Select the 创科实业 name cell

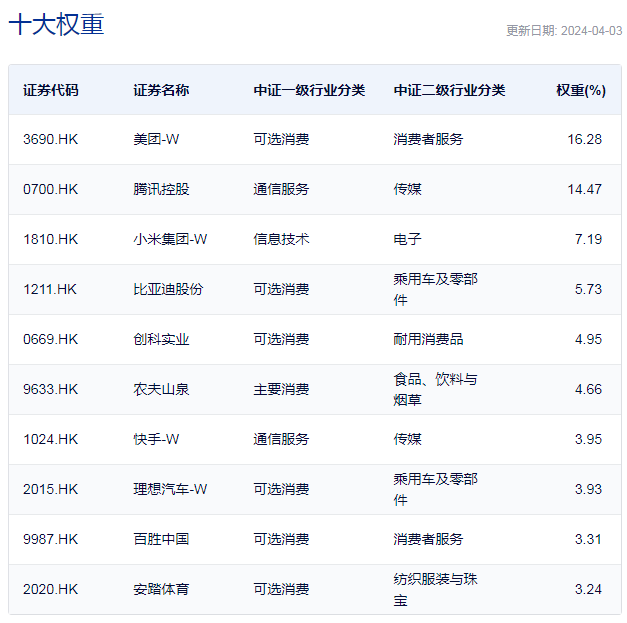click(161, 339)
